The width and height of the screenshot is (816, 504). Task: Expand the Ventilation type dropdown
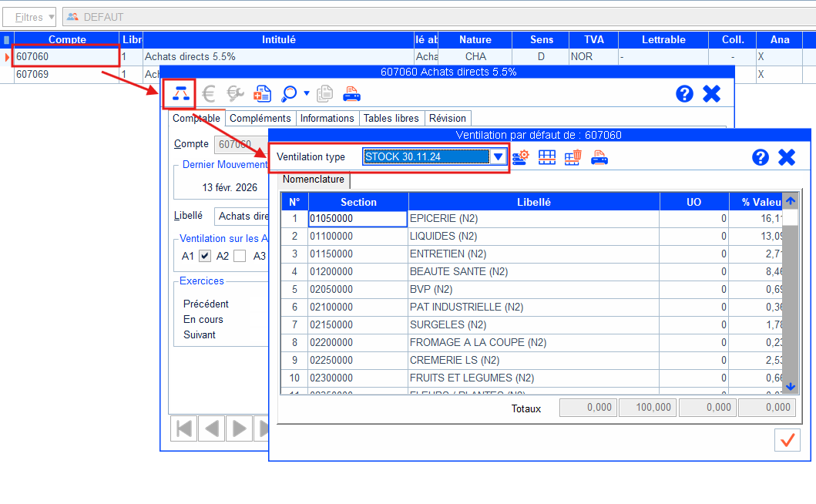499,157
